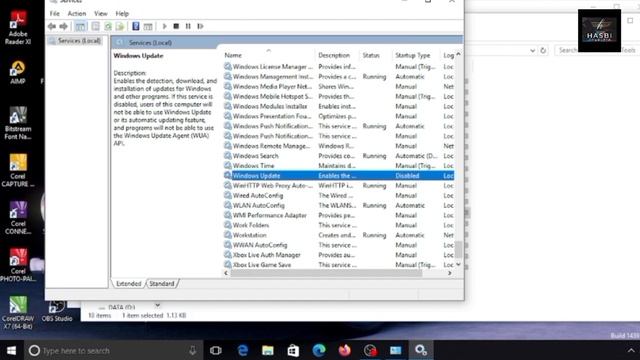
Task: Select Windows Presentation Foundation service
Action: coord(339,116)
